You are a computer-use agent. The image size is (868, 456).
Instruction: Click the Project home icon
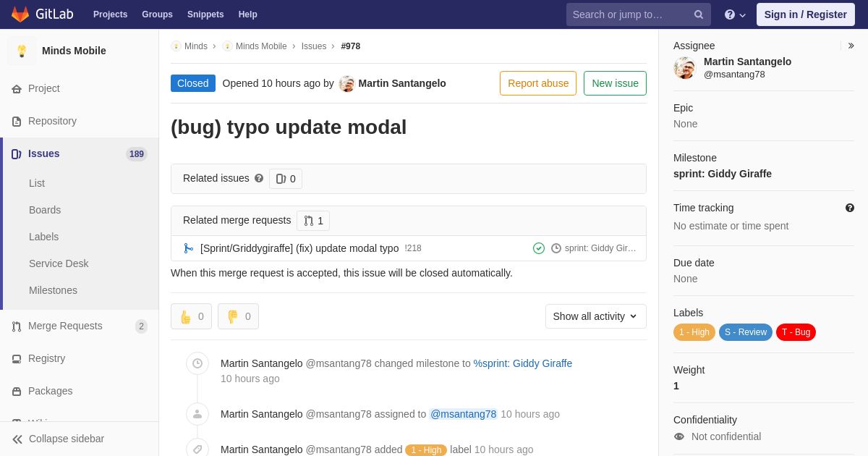pyautogui.click(x=17, y=88)
